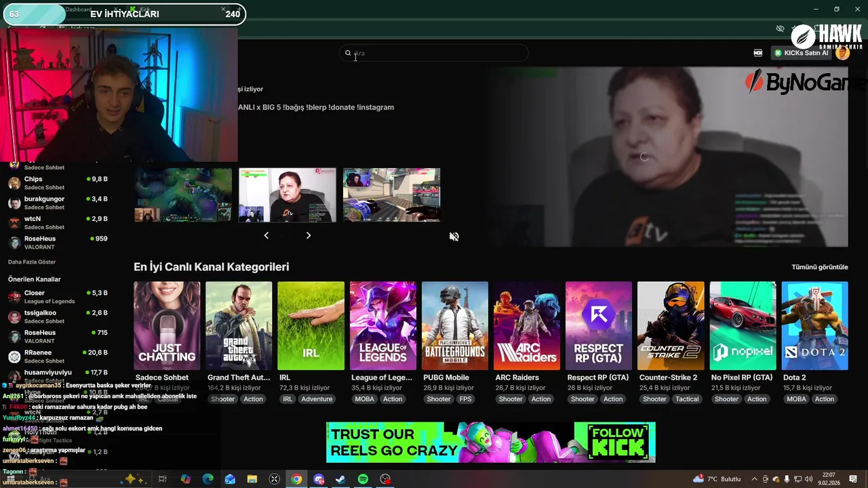Click the search magnifier icon in Kick
868x488 pixels.
(348, 53)
